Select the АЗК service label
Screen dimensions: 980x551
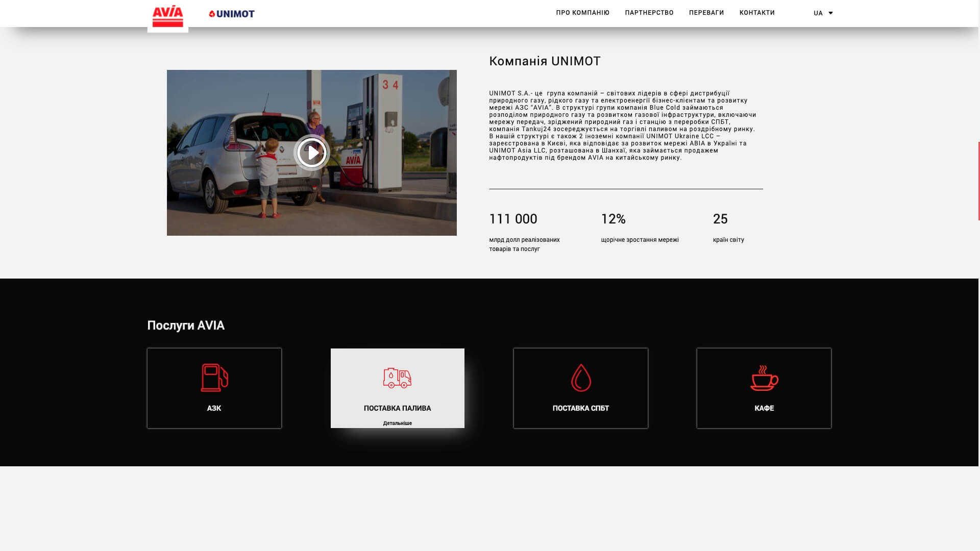[x=214, y=408]
